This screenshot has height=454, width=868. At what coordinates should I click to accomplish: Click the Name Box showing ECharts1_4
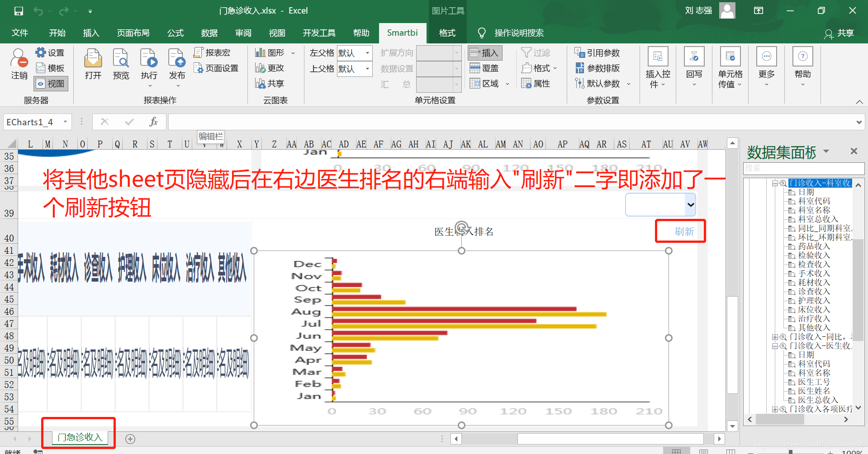tap(38, 122)
